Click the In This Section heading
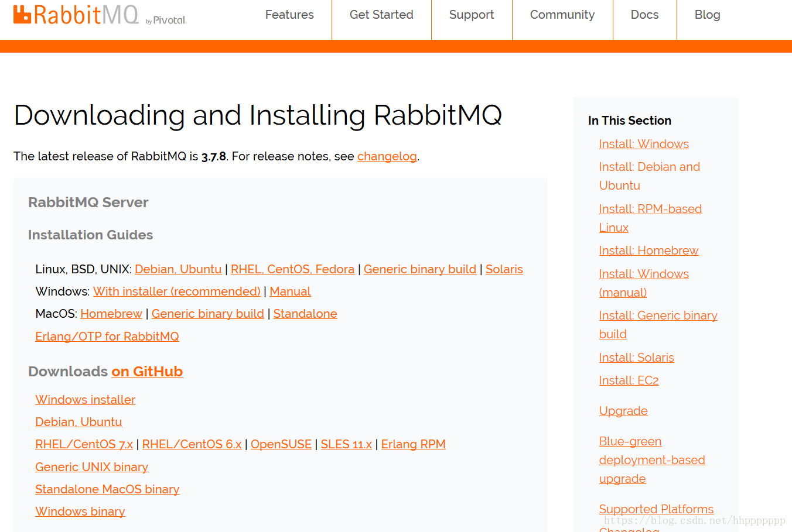This screenshot has height=532, width=792. 630,121
